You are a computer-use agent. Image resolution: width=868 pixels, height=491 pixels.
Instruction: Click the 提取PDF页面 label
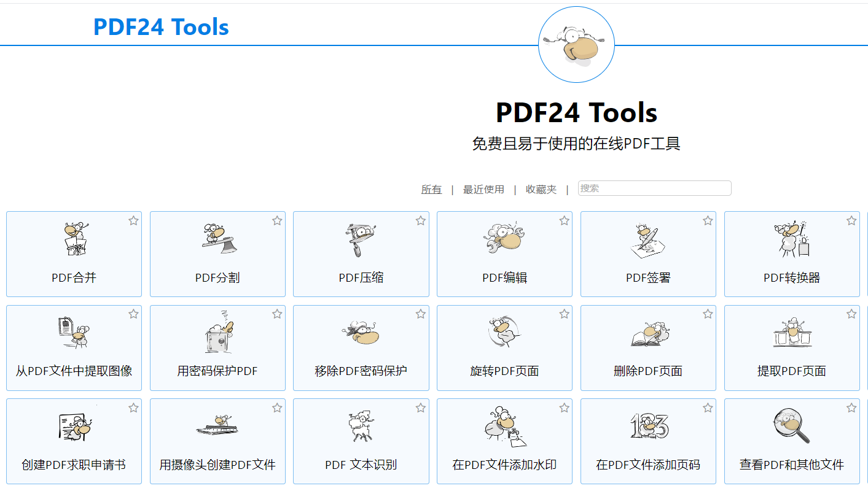[x=792, y=371]
